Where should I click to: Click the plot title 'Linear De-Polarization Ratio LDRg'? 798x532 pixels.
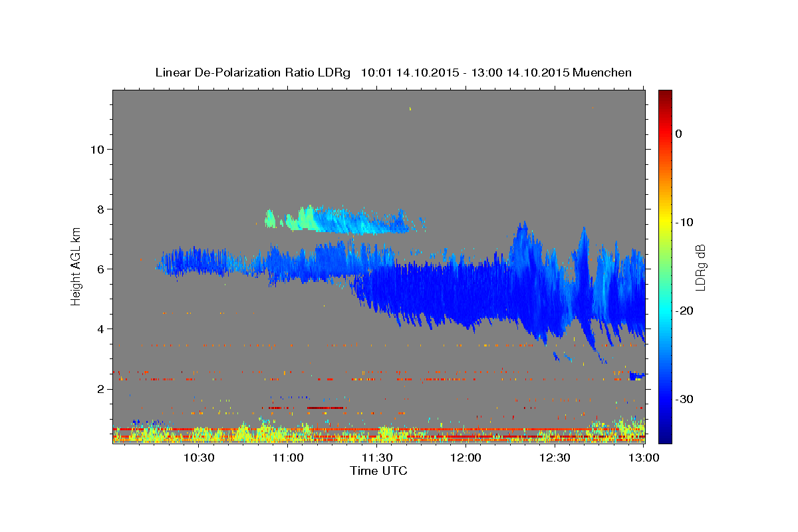(x=253, y=72)
